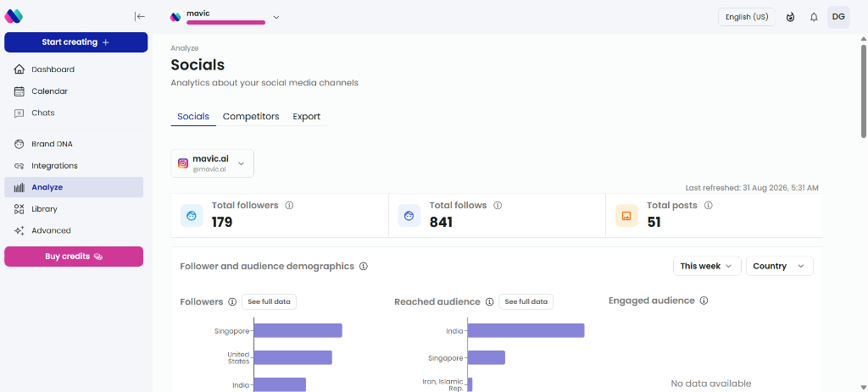
Task: Click the Library icon in sidebar
Action: pos(19,209)
